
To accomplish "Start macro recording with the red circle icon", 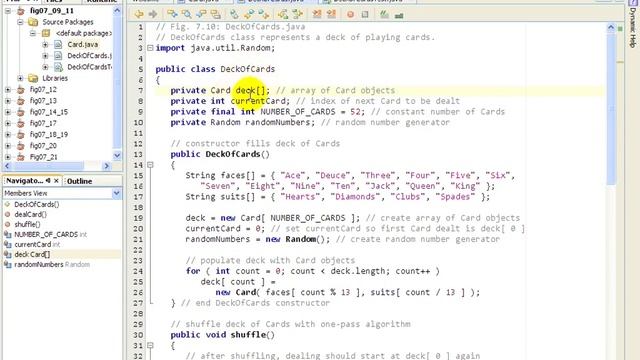I will coord(350,14).
